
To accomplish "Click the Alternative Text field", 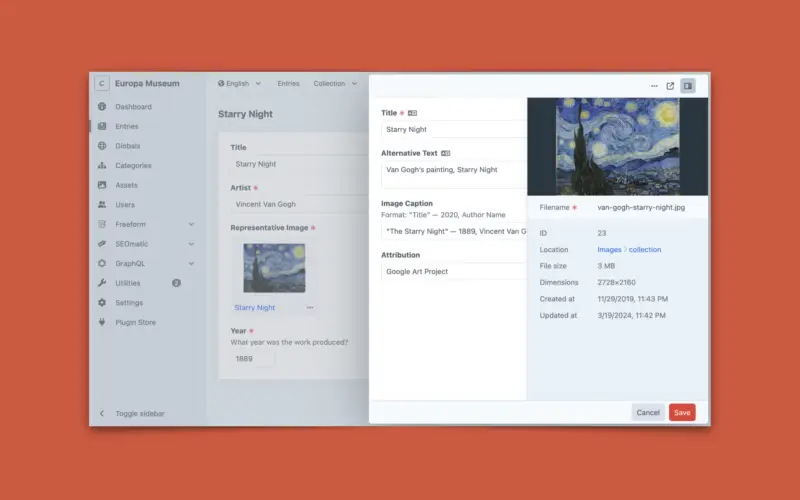I will coord(454,174).
